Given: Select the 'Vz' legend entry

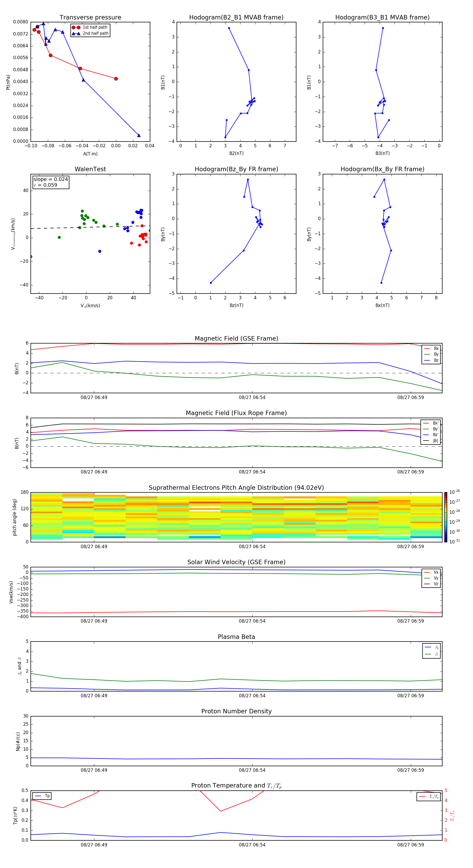Looking at the screenshot, I should click(x=431, y=584).
